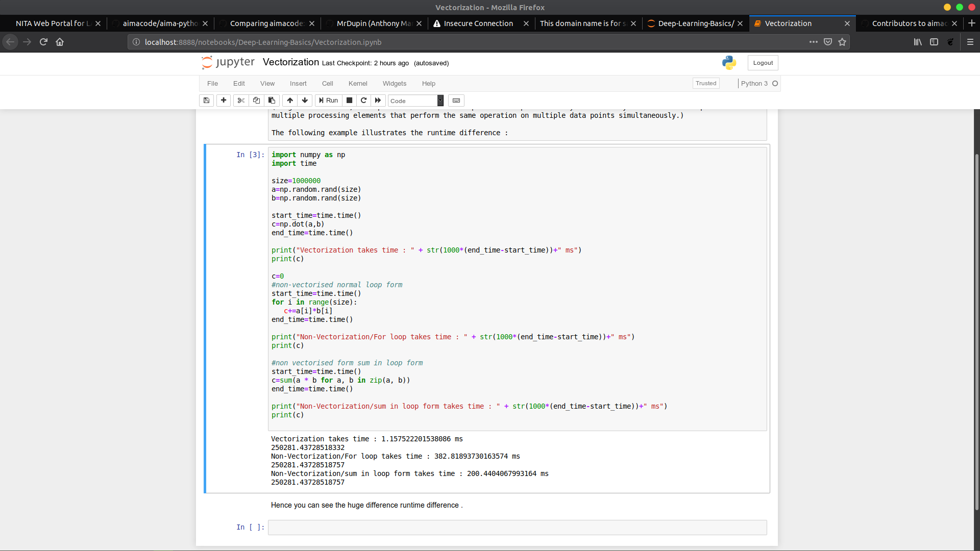
Task: Open the Widgets menu
Action: [x=395, y=84]
